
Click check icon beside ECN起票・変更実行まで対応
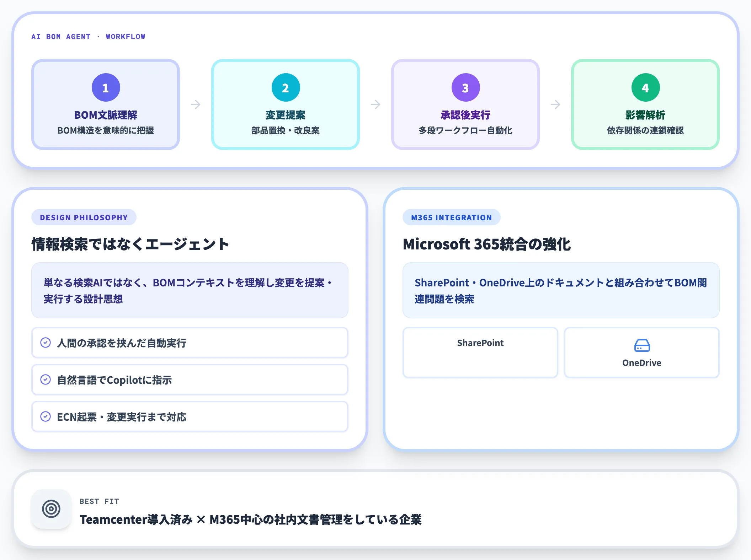[46, 416]
